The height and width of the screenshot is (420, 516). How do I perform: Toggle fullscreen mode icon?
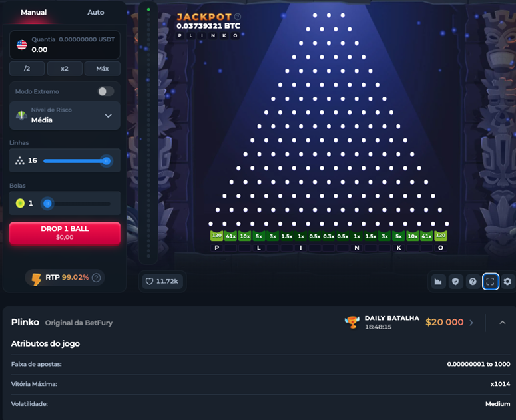(490, 281)
